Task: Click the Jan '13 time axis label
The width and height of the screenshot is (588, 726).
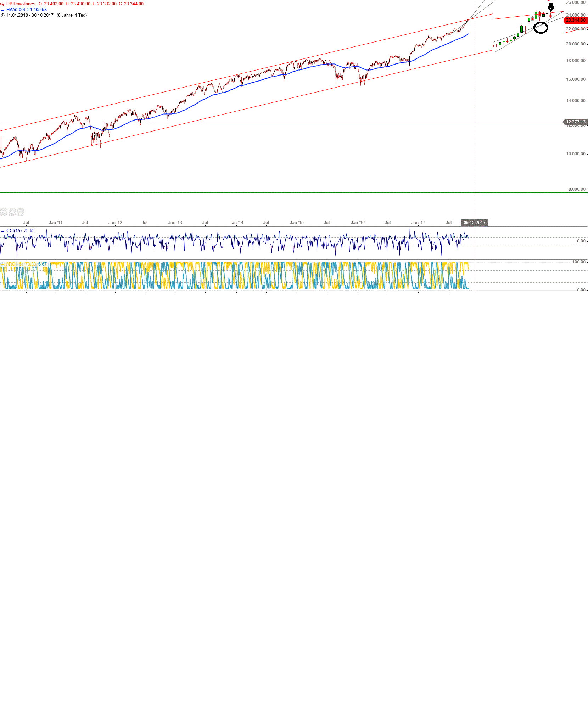Action: [x=175, y=223]
